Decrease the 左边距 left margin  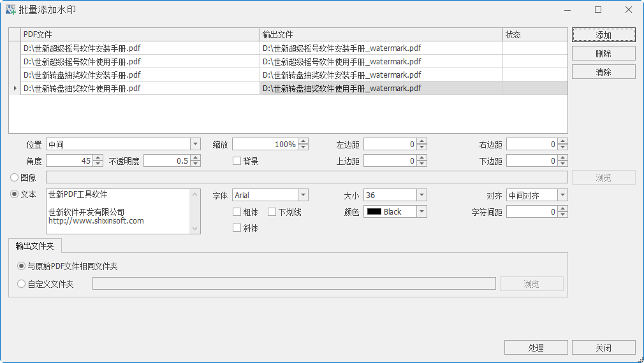(422, 147)
